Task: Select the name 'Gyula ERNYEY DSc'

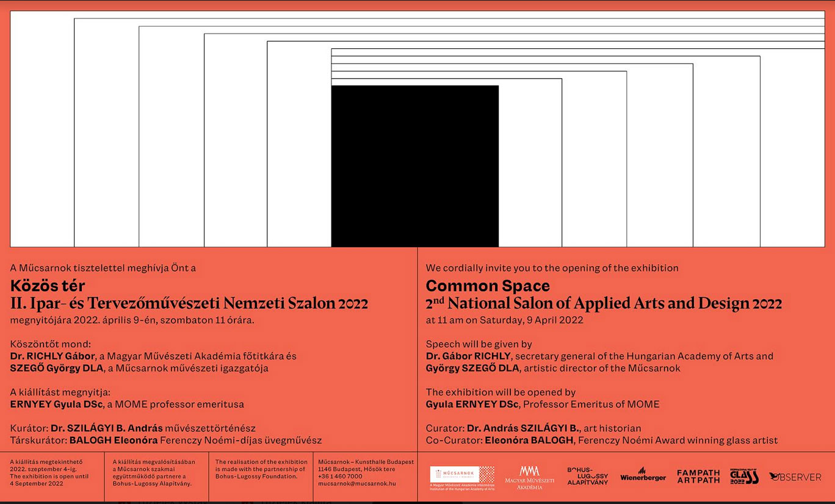Action: coord(472,404)
